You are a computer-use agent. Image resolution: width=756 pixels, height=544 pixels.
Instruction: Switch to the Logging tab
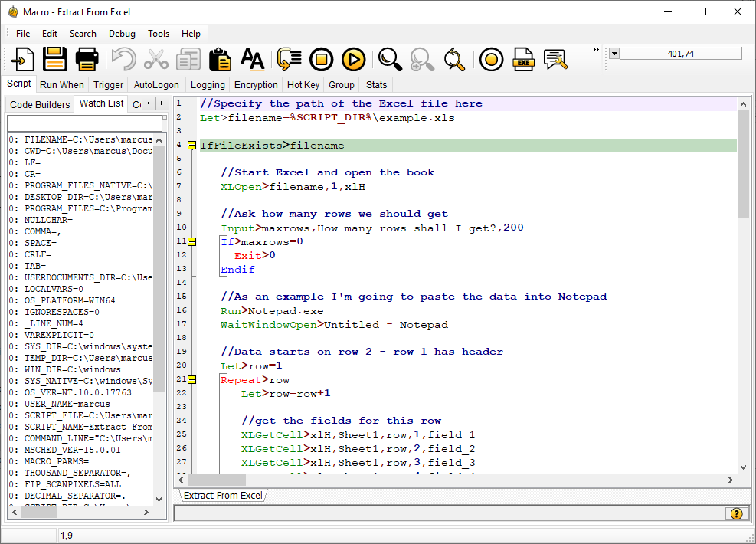(x=208, y=85)
